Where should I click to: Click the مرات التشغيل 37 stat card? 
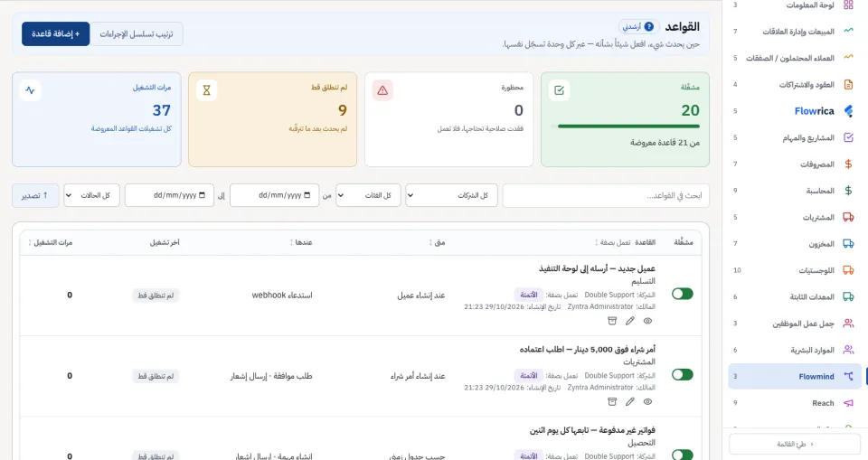pyautogui.click(x=97, y=119)
